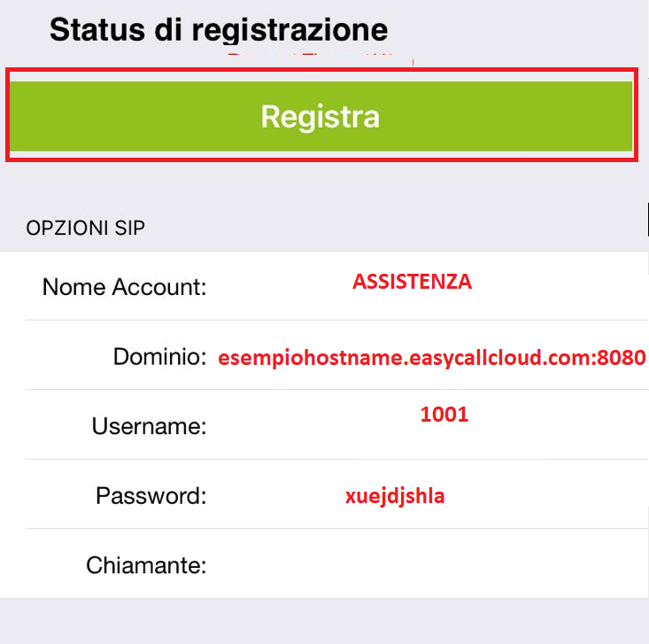Click the esempiohostname.easycallcloud.com:8080 domain value
Screen dimensions: 649x644
point(432,357)
